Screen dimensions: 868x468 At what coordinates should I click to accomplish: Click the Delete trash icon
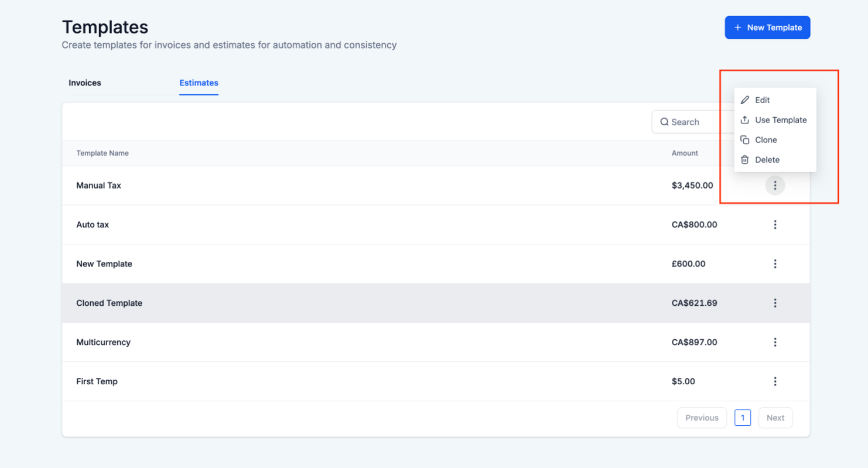[x=745, y=160]
